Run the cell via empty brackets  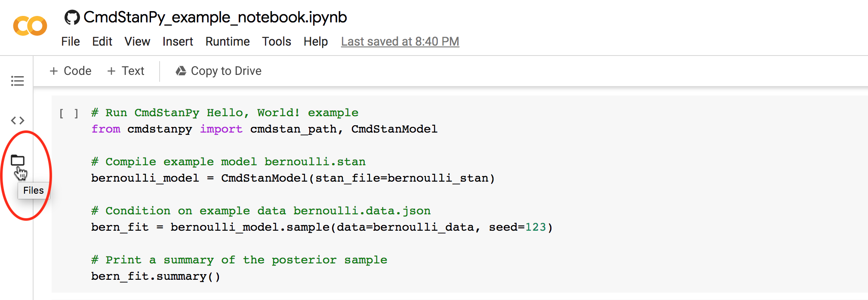69,113
